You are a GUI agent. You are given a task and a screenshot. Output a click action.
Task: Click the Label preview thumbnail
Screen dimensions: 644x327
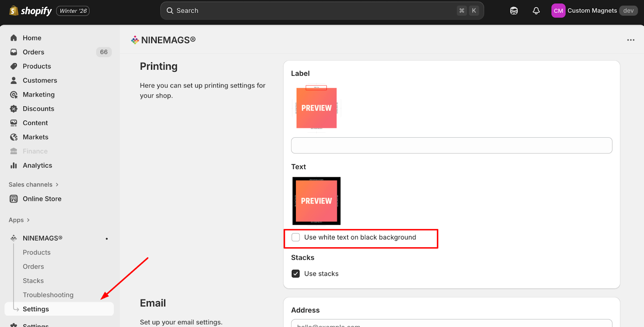point(316,108)
